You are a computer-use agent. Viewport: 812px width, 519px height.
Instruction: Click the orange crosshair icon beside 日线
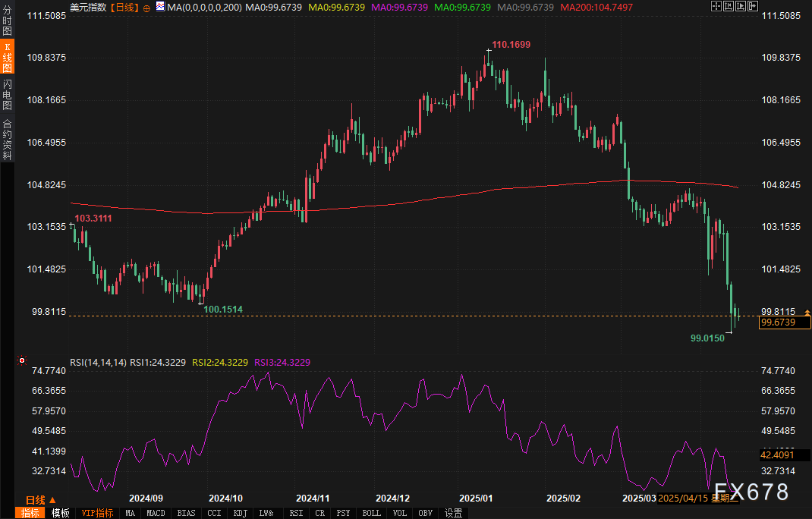coord(146,7)
